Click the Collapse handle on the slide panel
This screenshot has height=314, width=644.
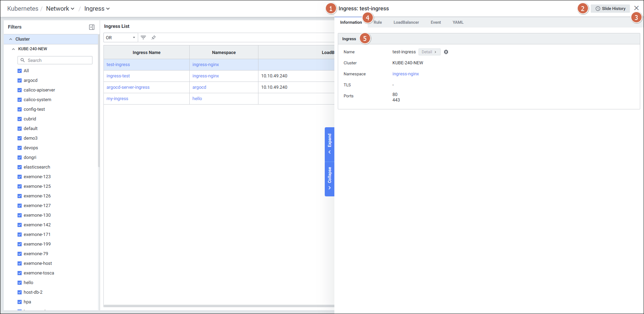(x=330, y=179)
